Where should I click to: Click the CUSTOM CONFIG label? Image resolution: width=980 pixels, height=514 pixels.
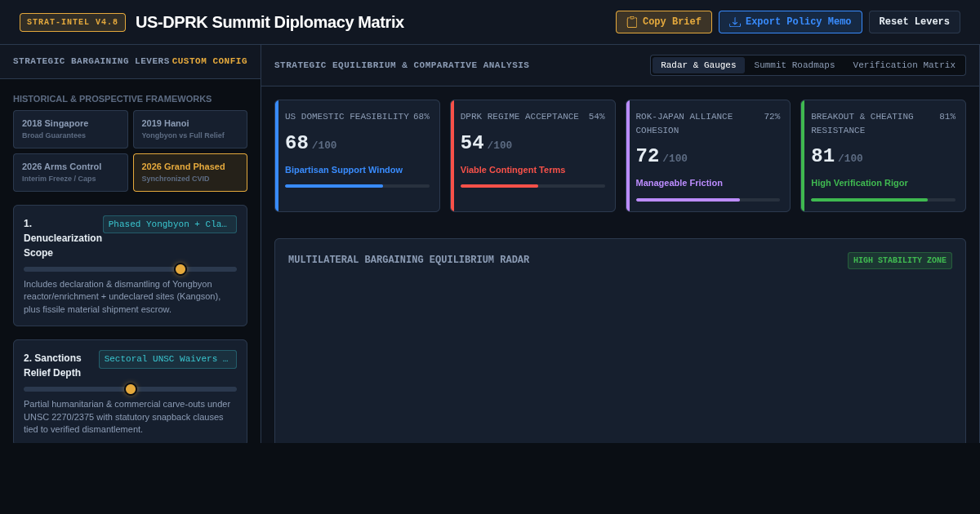click(x=210, y=61)
